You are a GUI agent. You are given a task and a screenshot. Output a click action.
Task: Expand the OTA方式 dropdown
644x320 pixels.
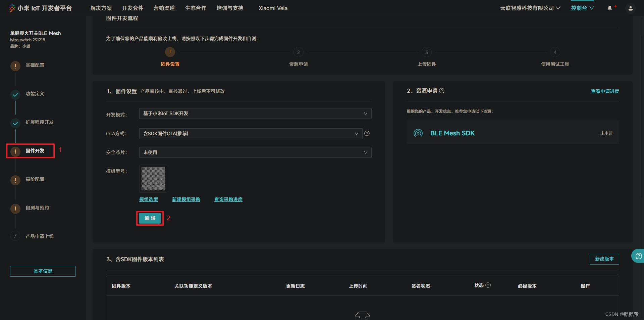(251, 134)
